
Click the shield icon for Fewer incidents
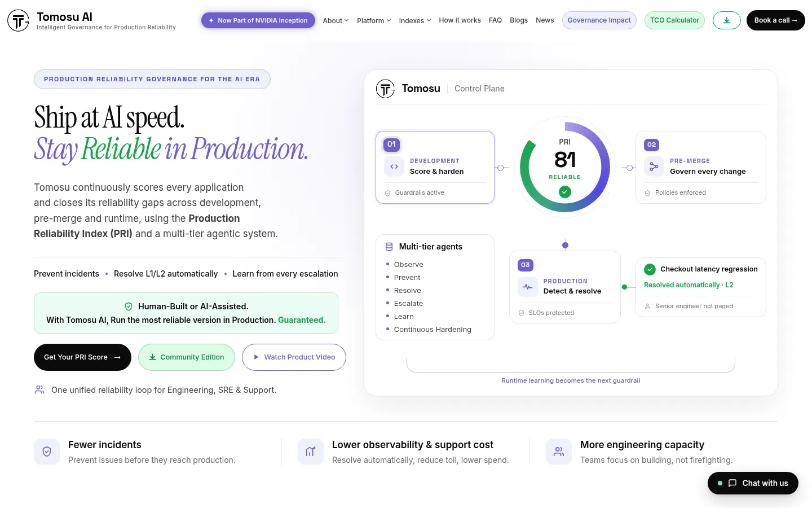click(47, 452)
